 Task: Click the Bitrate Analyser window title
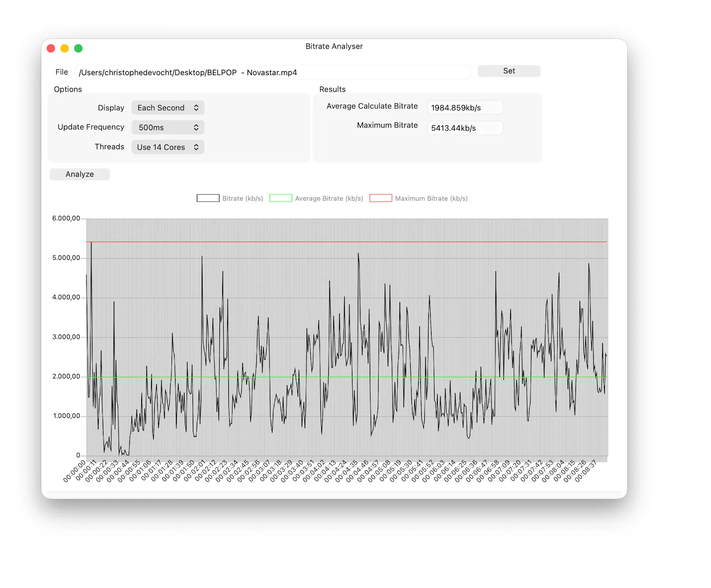click(334, 46)
